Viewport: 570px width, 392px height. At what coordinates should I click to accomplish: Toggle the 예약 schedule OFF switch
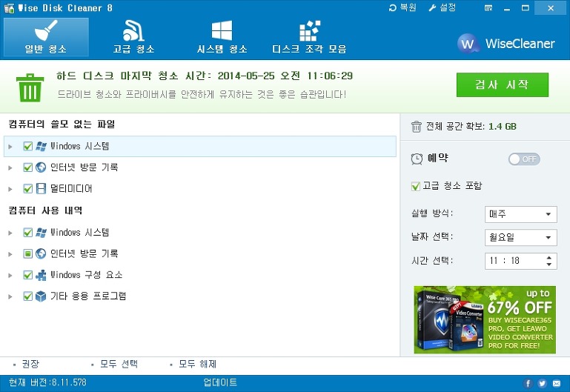tap(523, 159)
